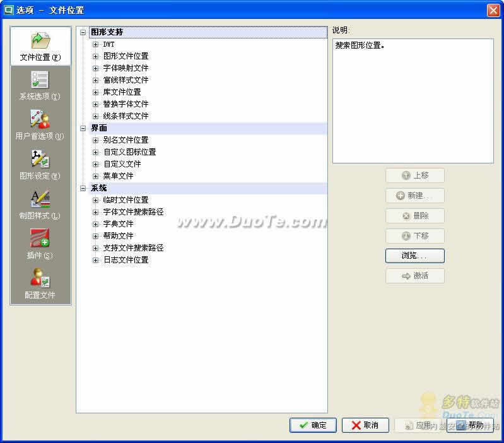Click the 删除 delete button
Viewport: 504px width, 443px height.
[415, 216]
